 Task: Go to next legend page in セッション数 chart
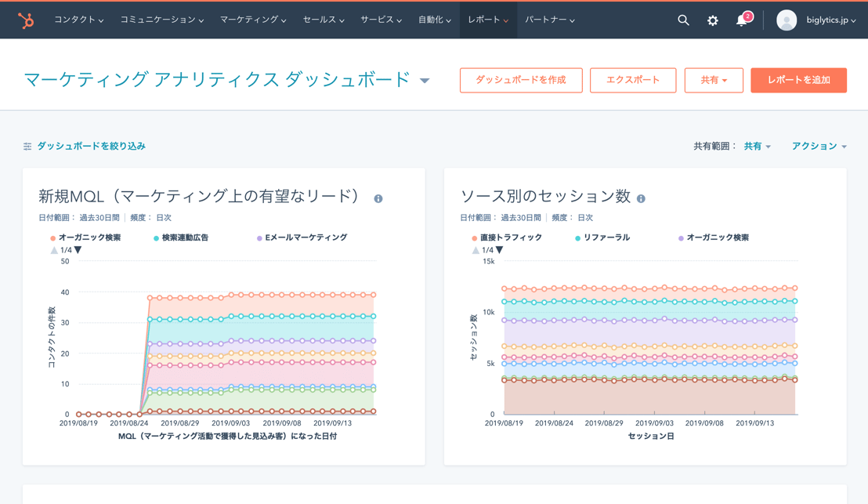[x=499, y=250]
